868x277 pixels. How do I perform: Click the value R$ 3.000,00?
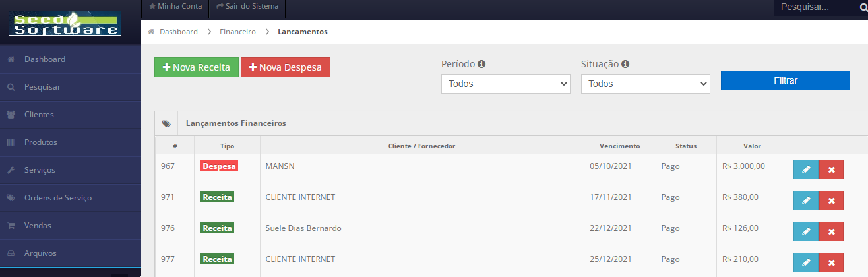coord(744,166)
